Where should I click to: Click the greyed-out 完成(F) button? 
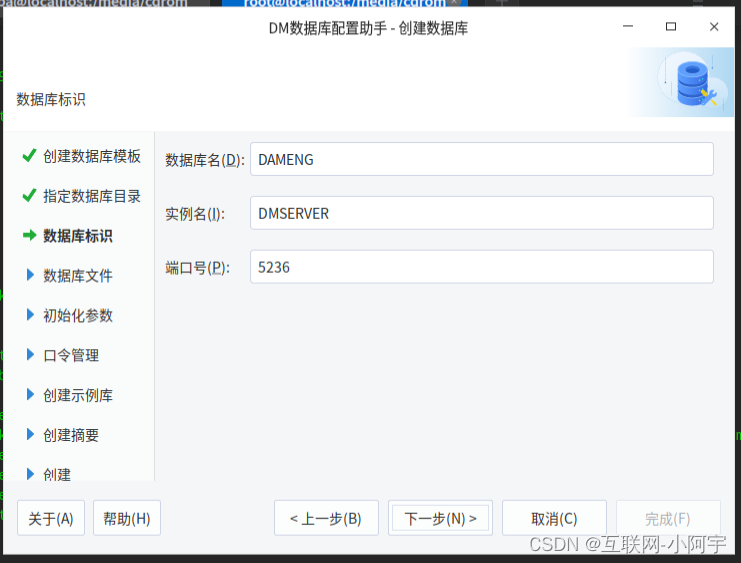point(668,518)
